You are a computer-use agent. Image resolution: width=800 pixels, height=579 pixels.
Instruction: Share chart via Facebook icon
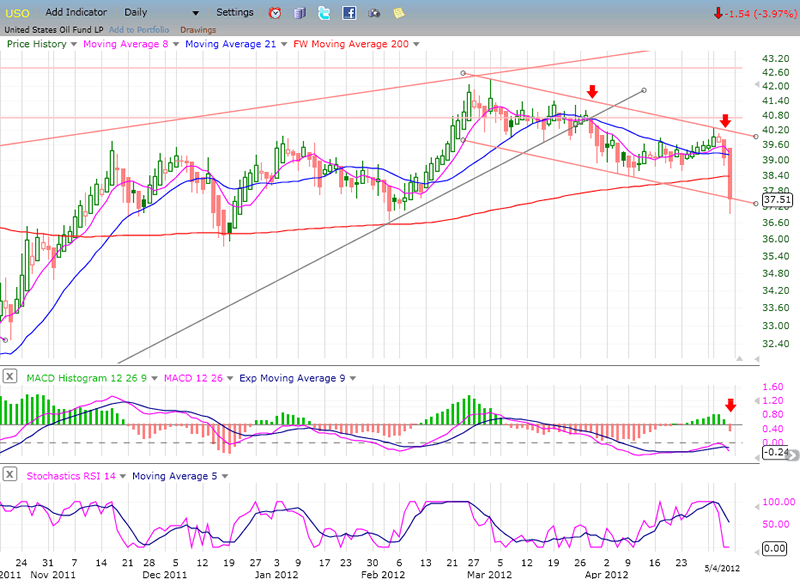(x=349, y=13)
